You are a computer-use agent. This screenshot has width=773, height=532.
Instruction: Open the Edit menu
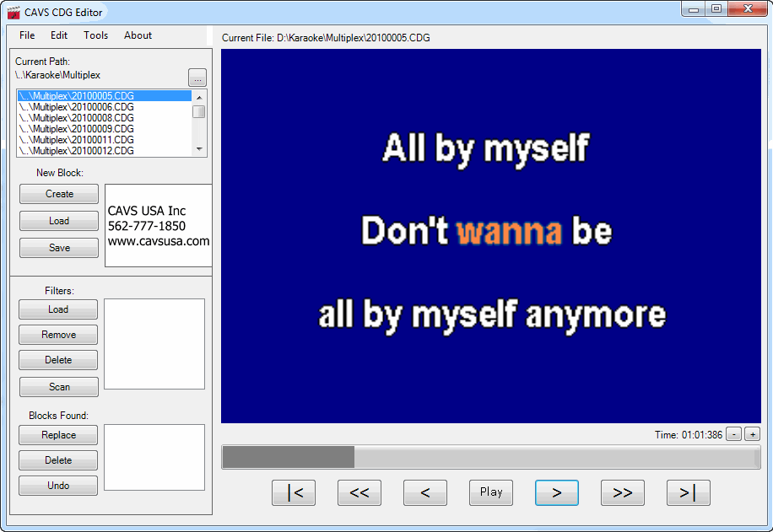coord(59,35)
